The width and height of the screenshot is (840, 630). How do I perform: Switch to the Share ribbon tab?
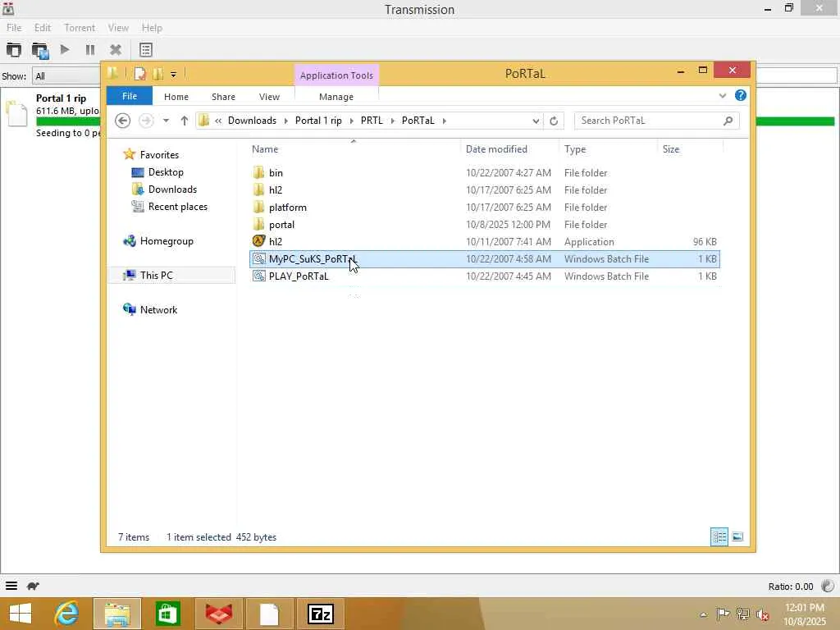pos(223,97)
